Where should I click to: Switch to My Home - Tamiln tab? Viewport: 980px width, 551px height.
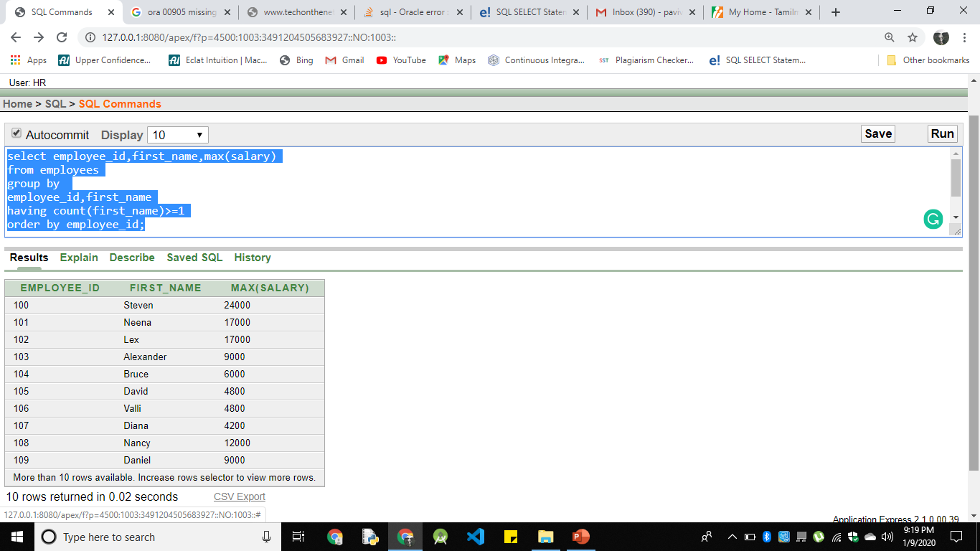pyautogui.click(x=762, y=12)
